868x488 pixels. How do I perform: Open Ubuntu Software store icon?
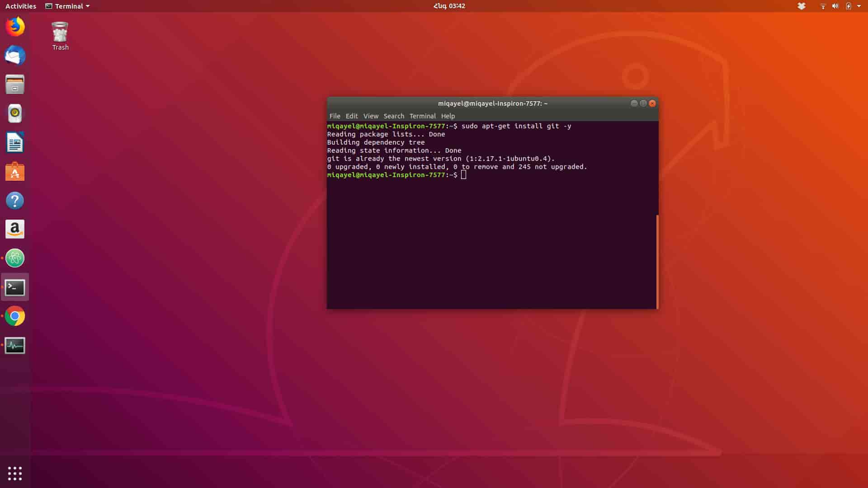(15, 172)
